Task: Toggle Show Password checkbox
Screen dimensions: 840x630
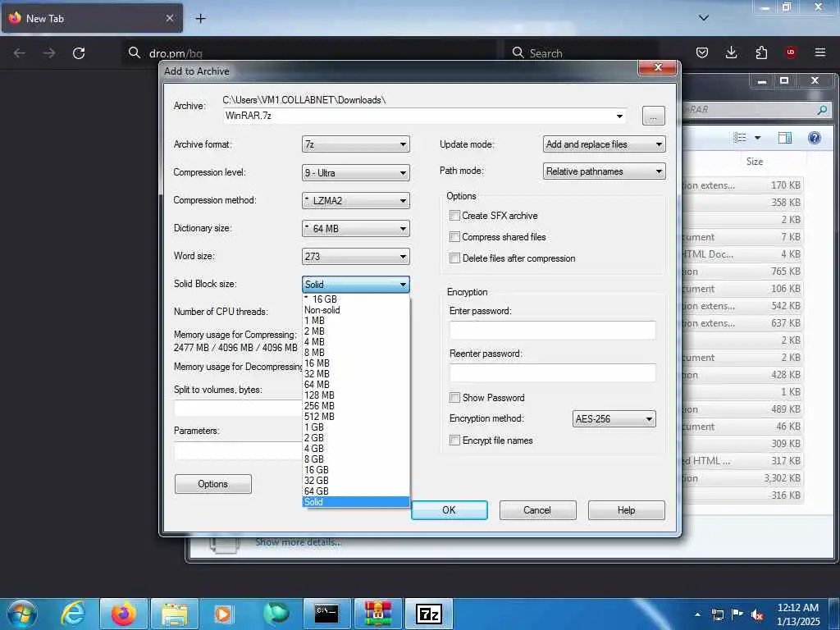Action: (x=454, y=398)
